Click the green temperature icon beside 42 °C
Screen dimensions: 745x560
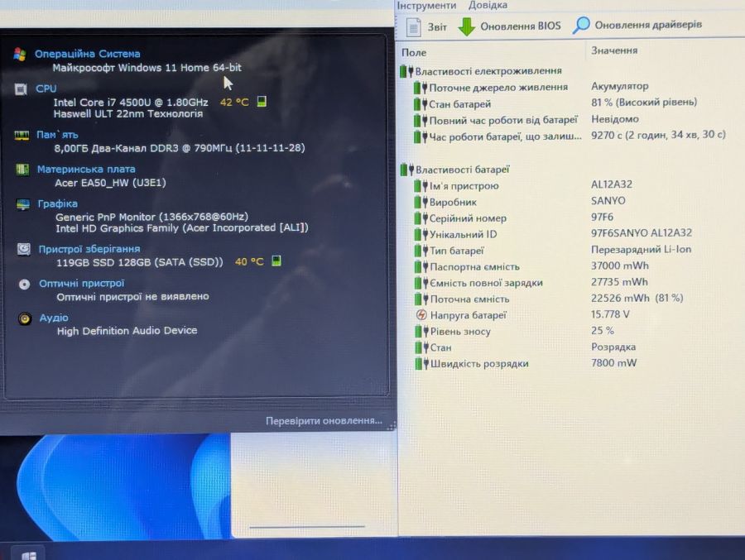(x=262, y=101)
